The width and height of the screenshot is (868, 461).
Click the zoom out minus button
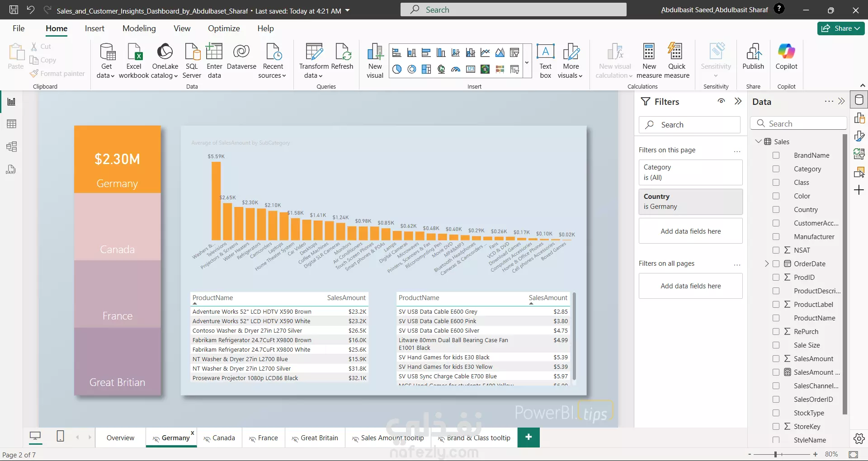click(x=750, y=454)
